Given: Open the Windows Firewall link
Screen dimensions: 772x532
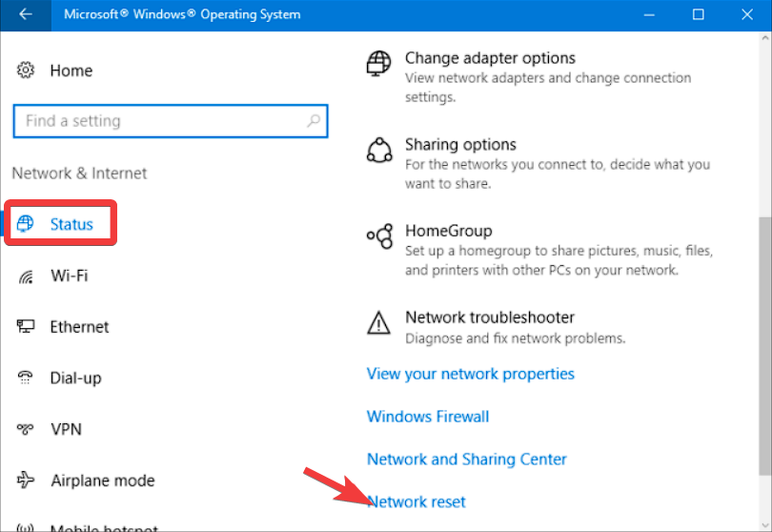Looking at the screenshot, I should [428, 417].
